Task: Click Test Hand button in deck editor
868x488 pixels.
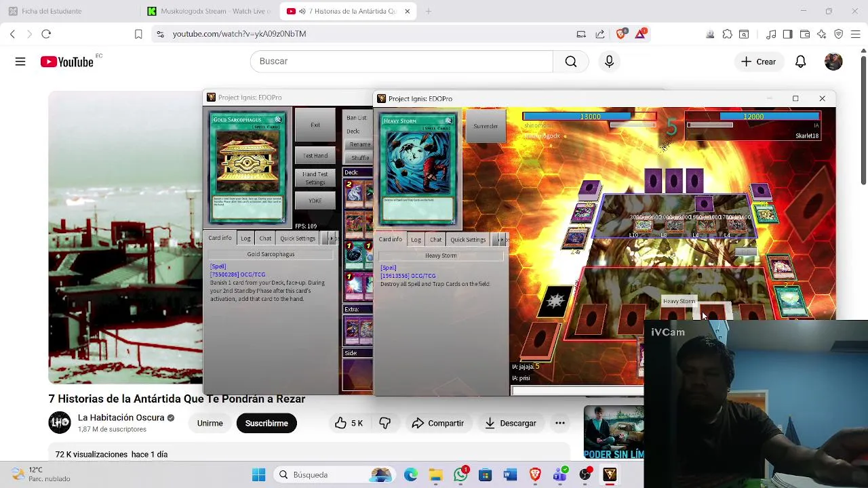Action: click(x=315, y=156)
